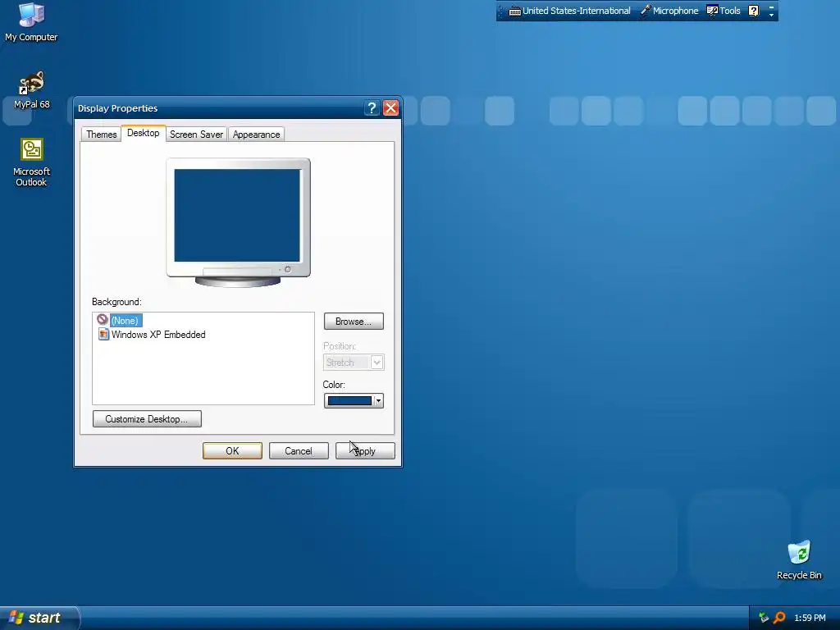Open the Screen Saver tab
The width and height of the screenshot is (840, 630).
[x=196, y=135]
